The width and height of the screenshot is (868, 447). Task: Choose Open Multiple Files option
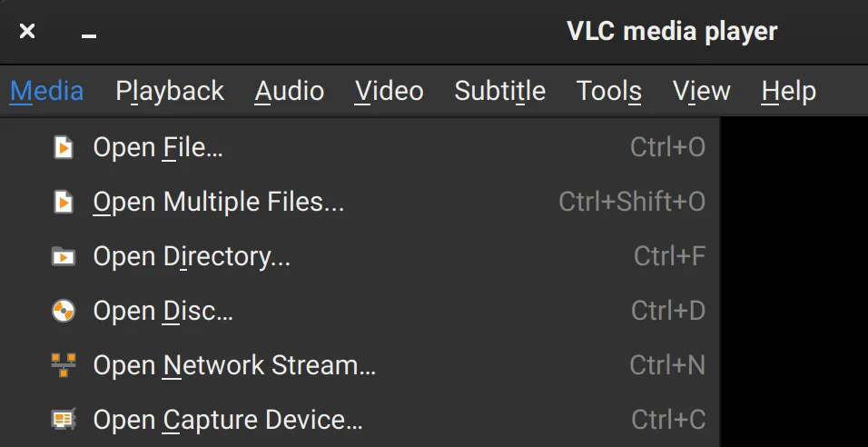click(219, 202)
